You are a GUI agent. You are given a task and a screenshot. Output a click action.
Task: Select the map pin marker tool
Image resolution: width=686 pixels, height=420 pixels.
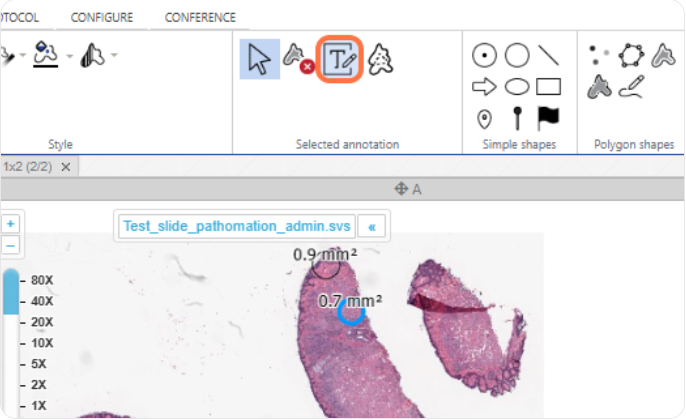coord(485,119)
